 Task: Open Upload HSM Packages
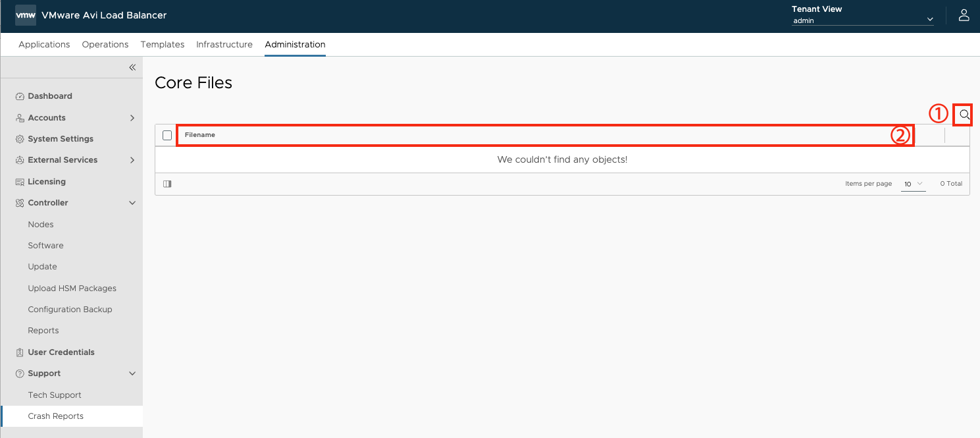(72, 288)
